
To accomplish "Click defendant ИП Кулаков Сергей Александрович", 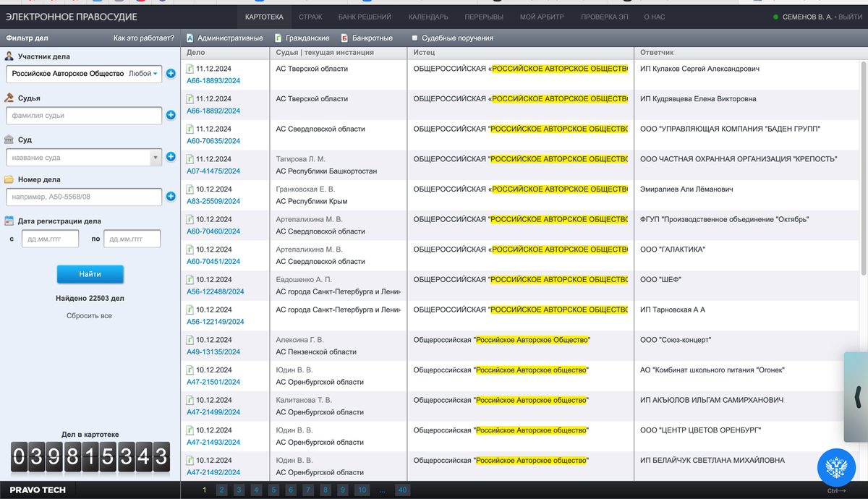I will tap(699, 69).
